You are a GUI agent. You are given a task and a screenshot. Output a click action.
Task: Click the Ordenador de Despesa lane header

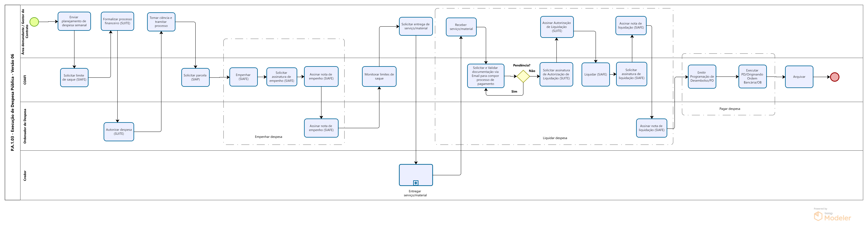click(x=25, y=126)
